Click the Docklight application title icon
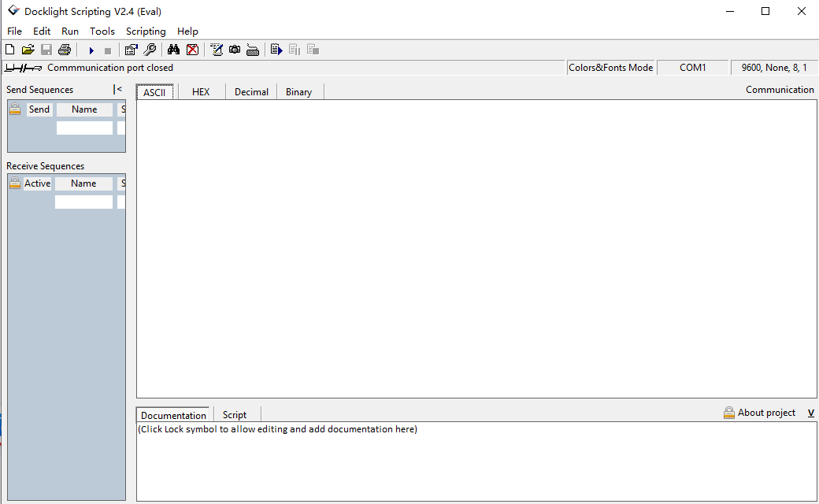The image size is (819, 504). (13, 10)
